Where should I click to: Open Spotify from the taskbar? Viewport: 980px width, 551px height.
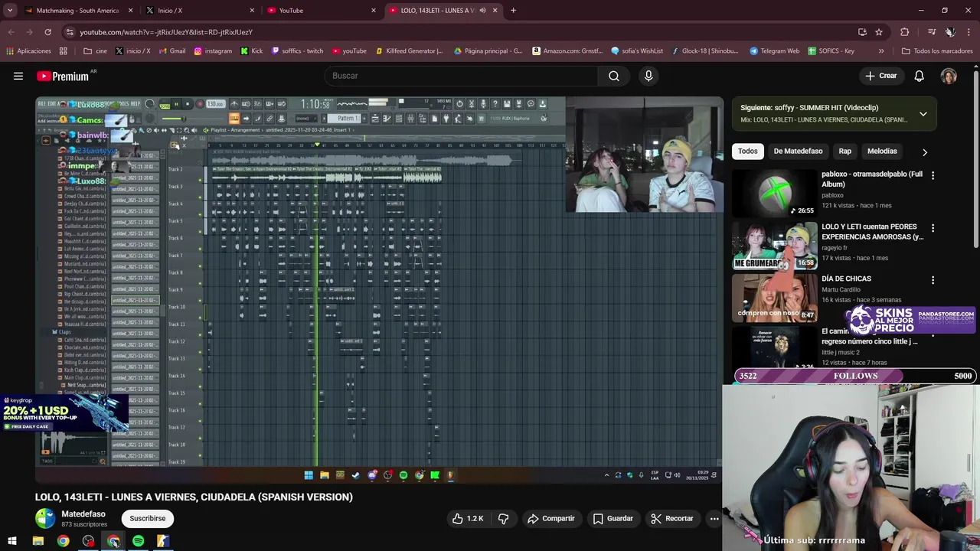click(138, 541)
